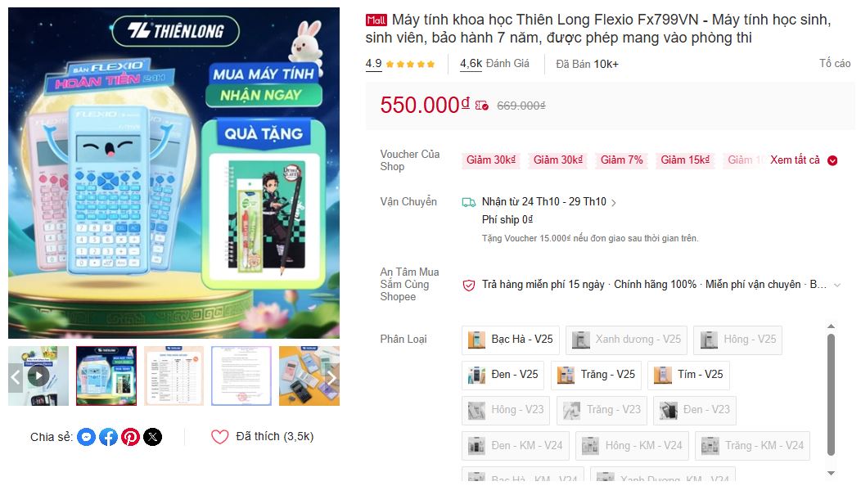The width and height of the screenshot is (861, 504).
Task: Click Tố cáo report link
Action: (835, 64)
